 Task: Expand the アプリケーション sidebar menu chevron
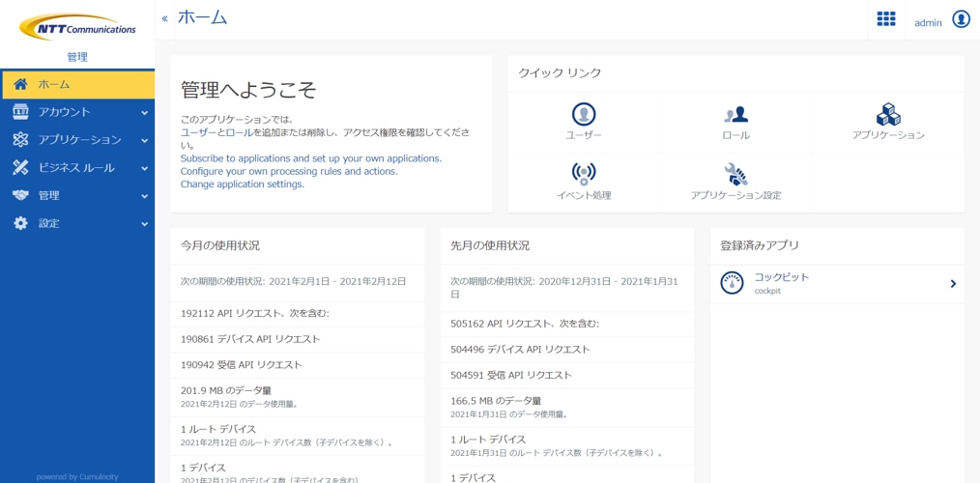point(144,141)
